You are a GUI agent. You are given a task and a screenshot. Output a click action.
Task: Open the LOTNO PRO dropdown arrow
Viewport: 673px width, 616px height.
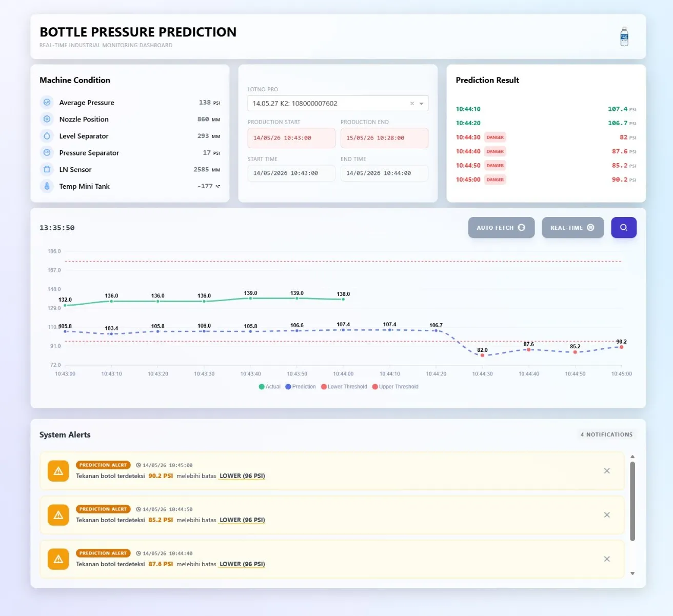coord(421,104)
